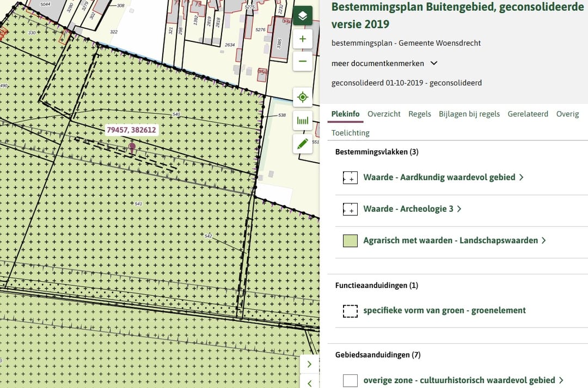Image resolution: width=588 pixels, height=388 pixels.
Task: Click the purple location pin marker
Action: pyautogui.click(x=132, y=147)
